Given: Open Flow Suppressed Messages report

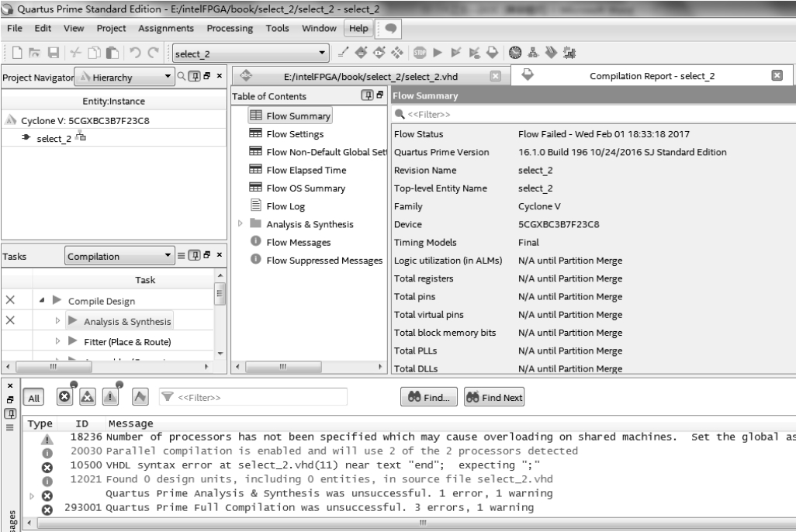Looking at the screenshot, I should pos(324,261).
